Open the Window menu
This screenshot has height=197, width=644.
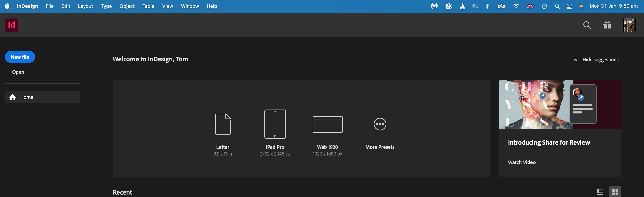190,6
